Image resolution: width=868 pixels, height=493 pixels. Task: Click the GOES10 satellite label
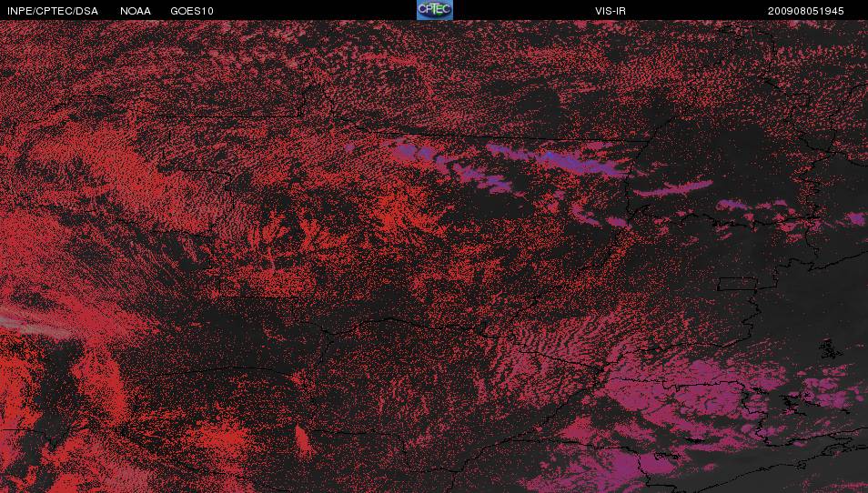point(192,11)
